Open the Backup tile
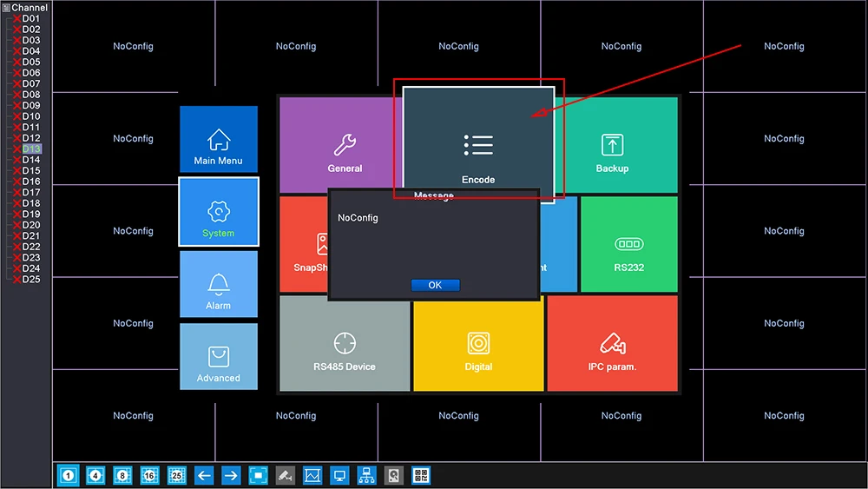Screen dimensions: 868x489 (x=615, y=144)
